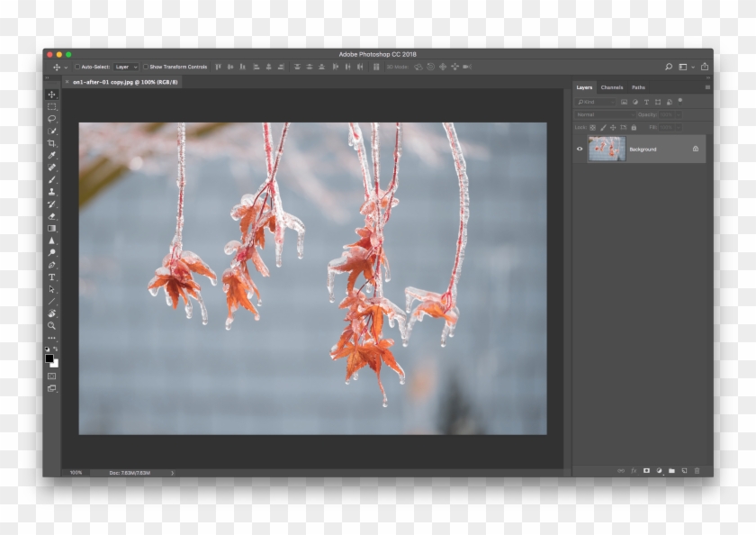Hide the Background layer visibility eye
This screenshot has width=756, height=535.
point(579,149)
